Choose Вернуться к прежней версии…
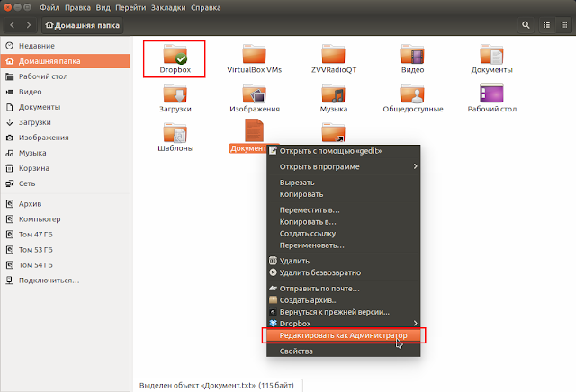This screenshot has height=392, width=576. [344, 312]
